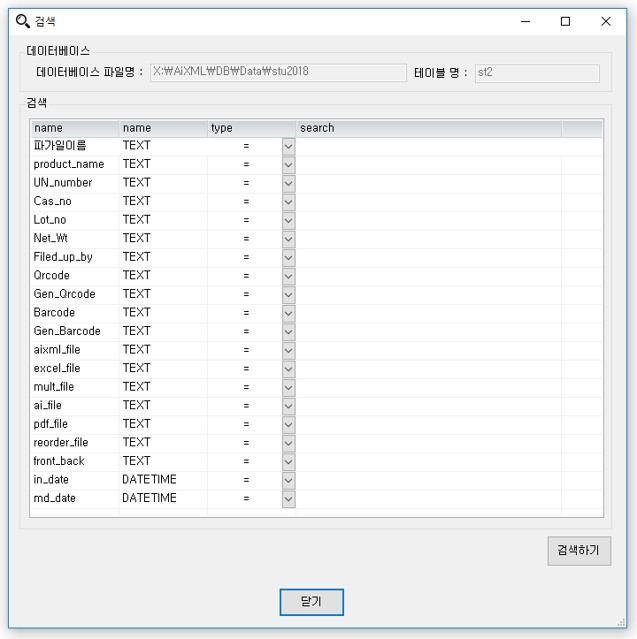Select the 데이터베이스 파일명 path field

277,73
